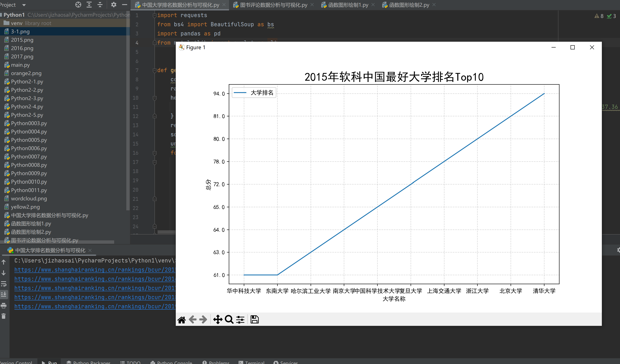The width and height of the screenshot is (620, 364).
Task: Select wordcloud.png in the project tree
Action: pos(29,199)
